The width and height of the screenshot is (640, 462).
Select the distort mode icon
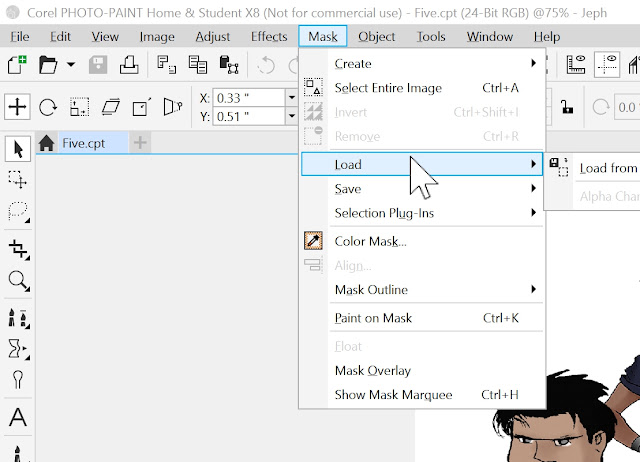point(142,107)
